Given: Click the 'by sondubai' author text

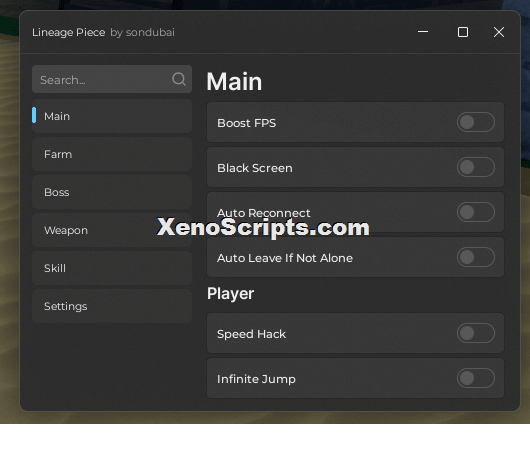Looking at the screenshot, I should (142, 32).
